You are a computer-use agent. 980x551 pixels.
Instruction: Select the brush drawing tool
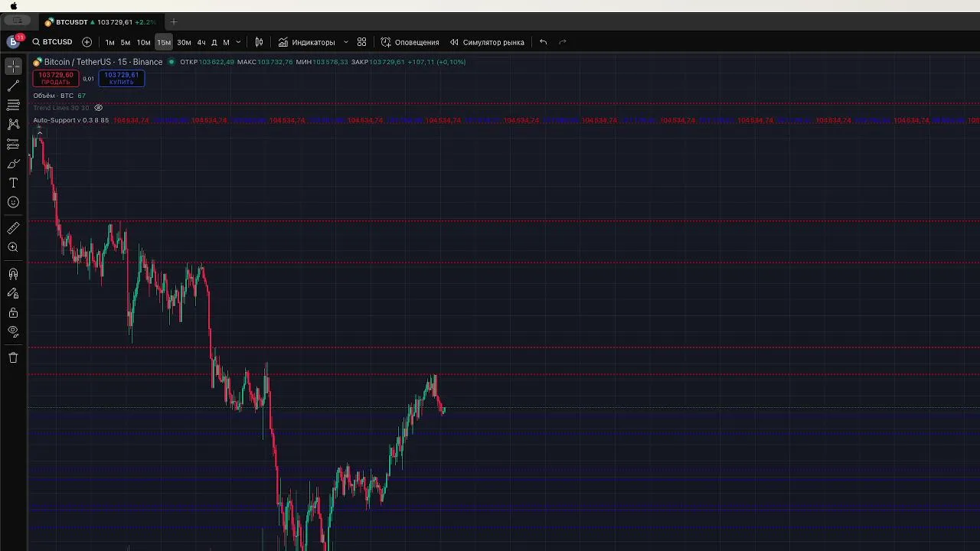(13, 164)
